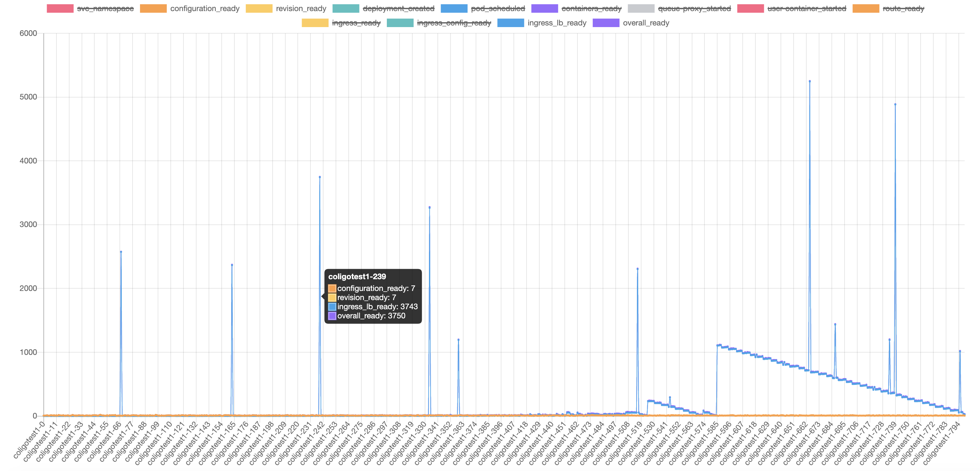This screenshot has height=471, width=980.
Task: Select the highest data point above 5000
Action: coord(810,81)
